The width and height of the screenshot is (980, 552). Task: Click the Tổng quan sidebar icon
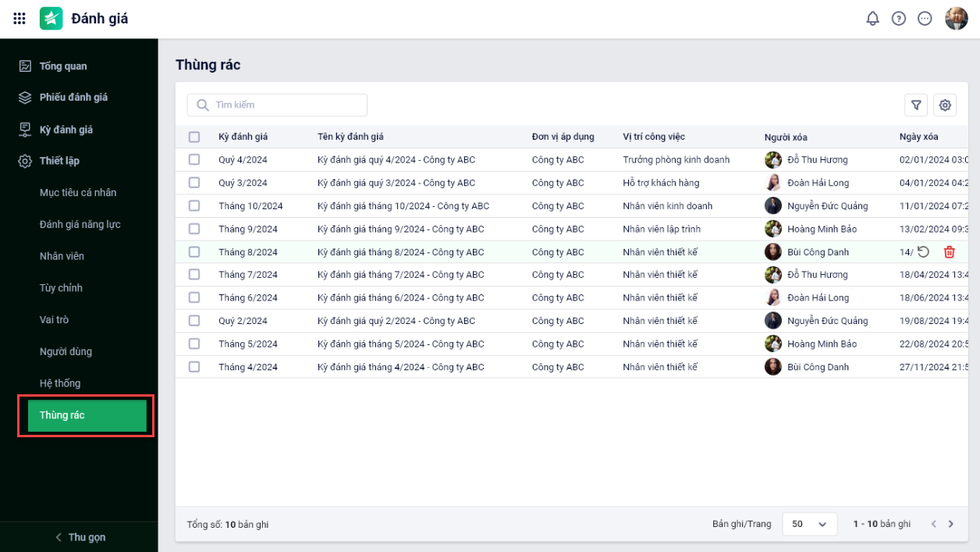(25, 66)
